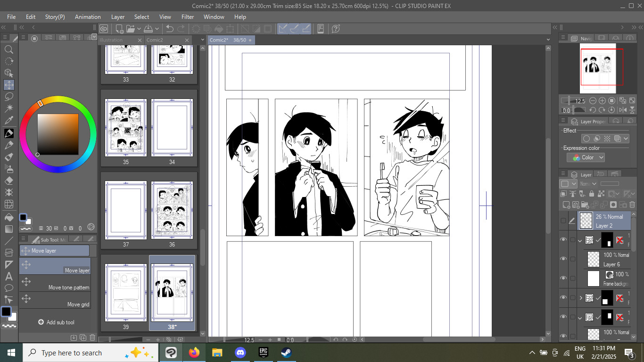Click the Undo arrow in the command bar
Image resolution: width=644 pixels, height=362 pixels.
pyautogui.click(x=170, y=29)
